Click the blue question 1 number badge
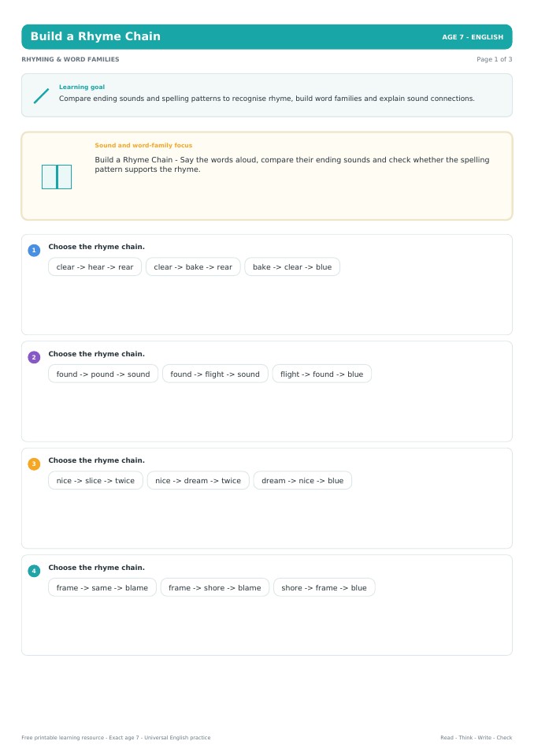Screen dimensions: 534x756 [34, 250]
